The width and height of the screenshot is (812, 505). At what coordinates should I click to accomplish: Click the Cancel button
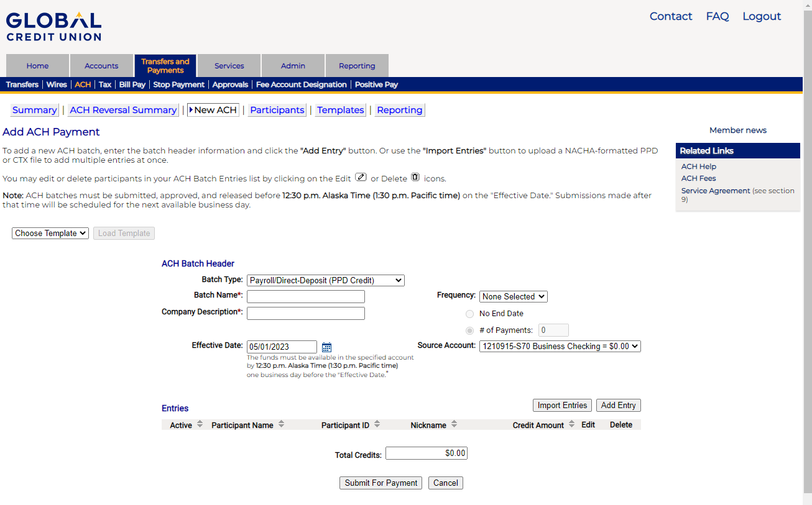tap(445, 483)
